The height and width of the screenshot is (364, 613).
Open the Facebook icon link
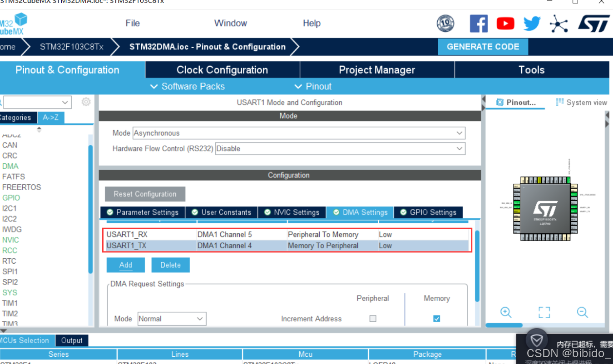479,23
